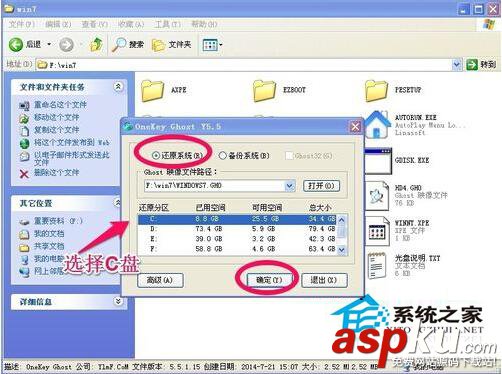Click 移动这个文件 task link
Screen dimensions: 502x374
click(57, 117)
